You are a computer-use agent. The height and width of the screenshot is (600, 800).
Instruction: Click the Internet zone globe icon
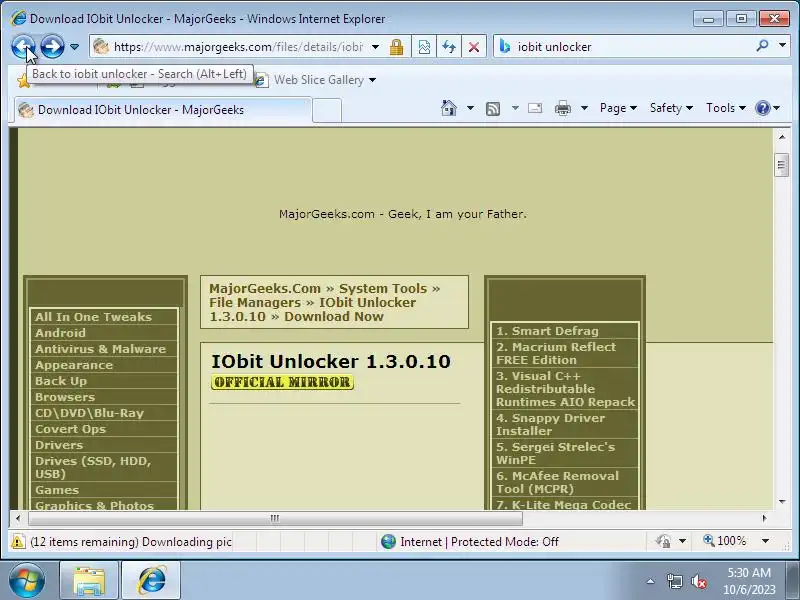pyautogui.click(x=388, y=541)
